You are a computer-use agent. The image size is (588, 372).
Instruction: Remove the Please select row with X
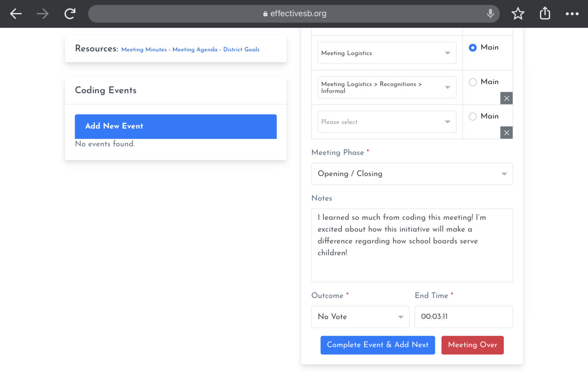pos(506,133)
